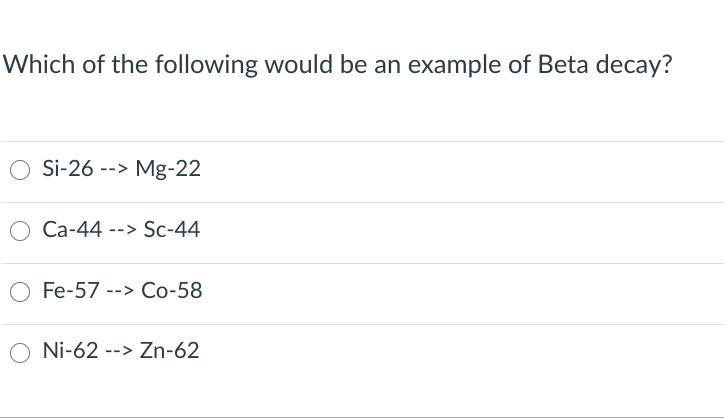Click the word 'Zn-62' in fourth option
The width and height of the screenshot is (724, 418).
(x=170, y=351)
